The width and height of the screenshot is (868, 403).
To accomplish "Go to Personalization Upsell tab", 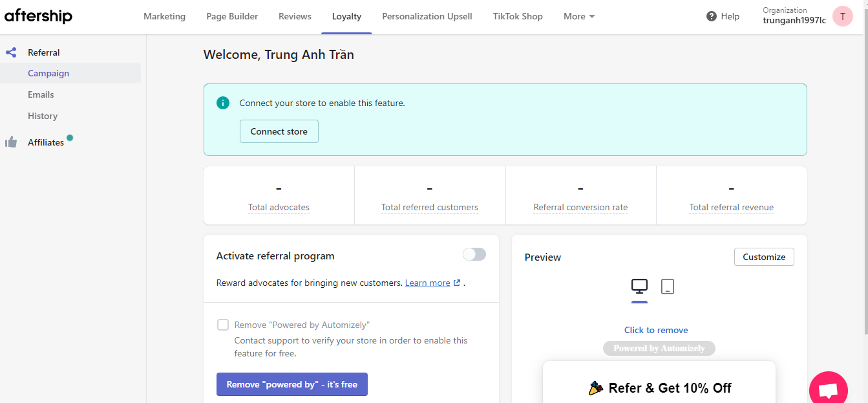I will pos(427,16).
